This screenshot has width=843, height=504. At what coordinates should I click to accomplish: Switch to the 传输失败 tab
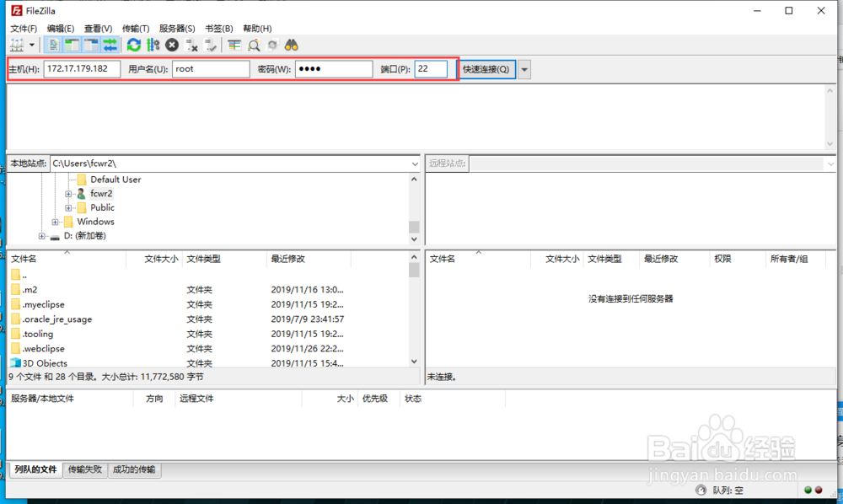pos(85,469)
